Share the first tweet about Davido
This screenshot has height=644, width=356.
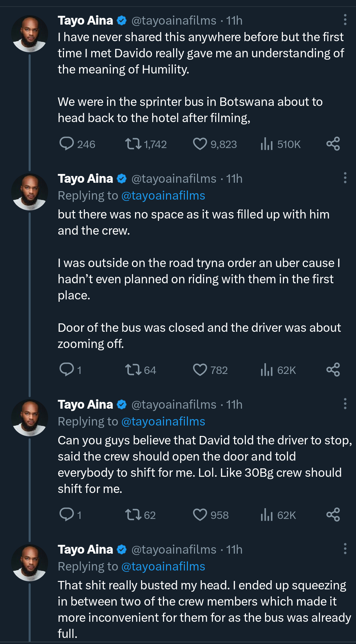pyautogui.click(x=333, y=144)
